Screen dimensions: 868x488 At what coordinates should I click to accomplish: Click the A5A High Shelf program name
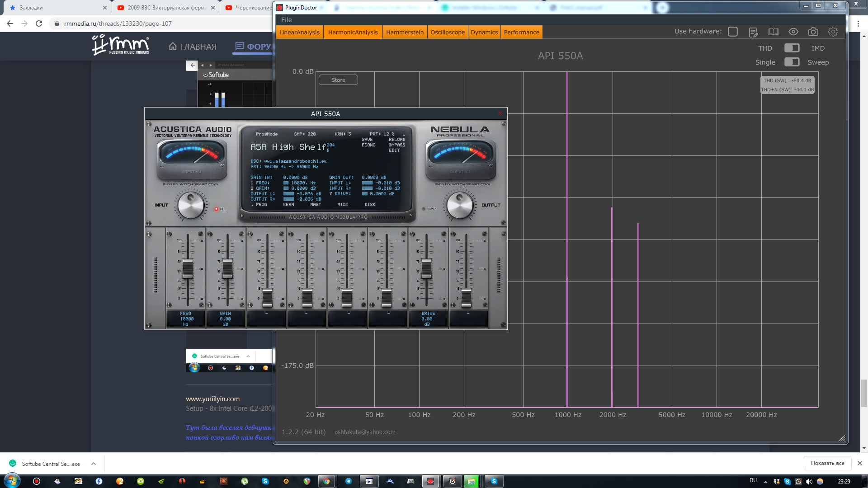pos(288,147)
